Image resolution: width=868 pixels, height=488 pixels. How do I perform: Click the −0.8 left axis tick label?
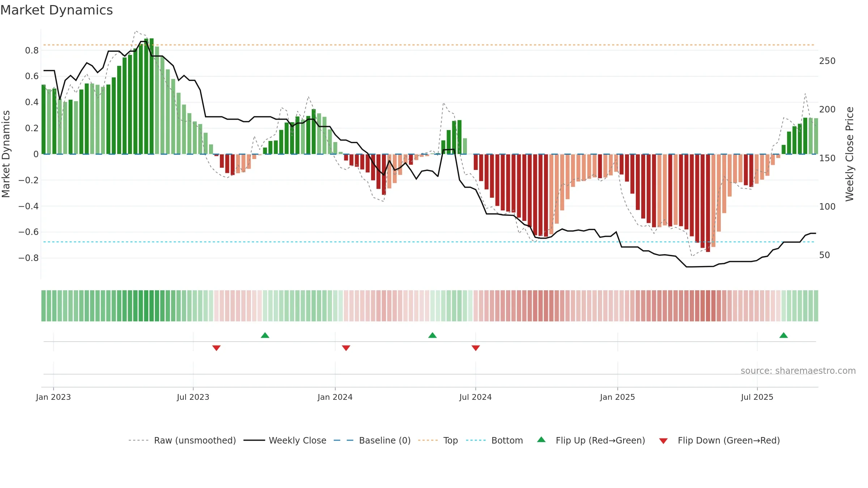[29, 258]
